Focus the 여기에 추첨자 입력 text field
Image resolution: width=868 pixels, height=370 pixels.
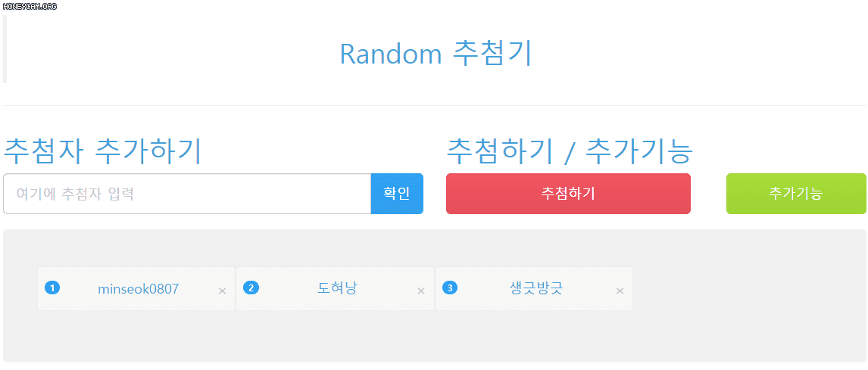[187, 194]
